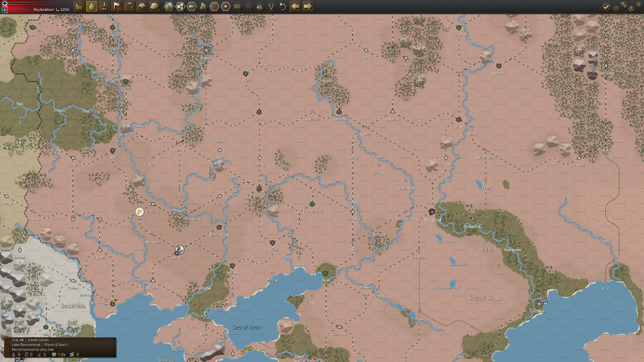Click the September 1, 1939 date

(51, 10)
